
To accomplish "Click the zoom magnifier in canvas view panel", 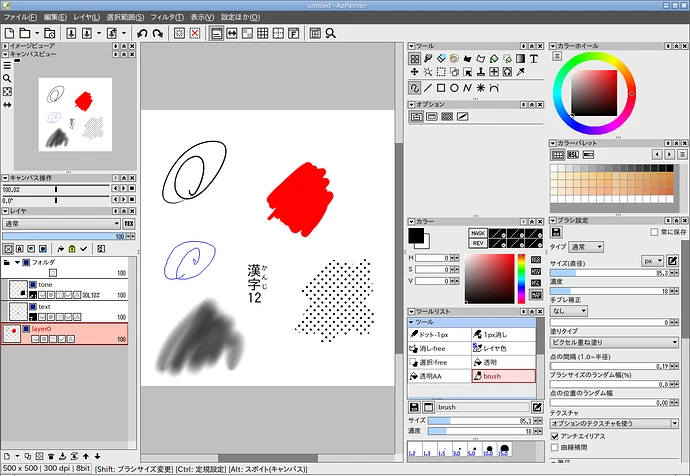I will click(x=7, y=78).
